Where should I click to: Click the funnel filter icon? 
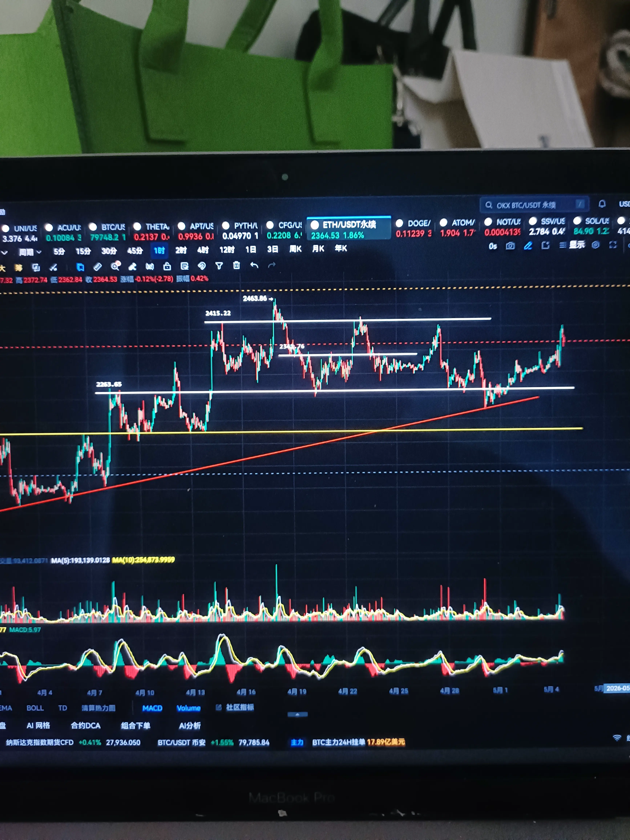[219, 266]
